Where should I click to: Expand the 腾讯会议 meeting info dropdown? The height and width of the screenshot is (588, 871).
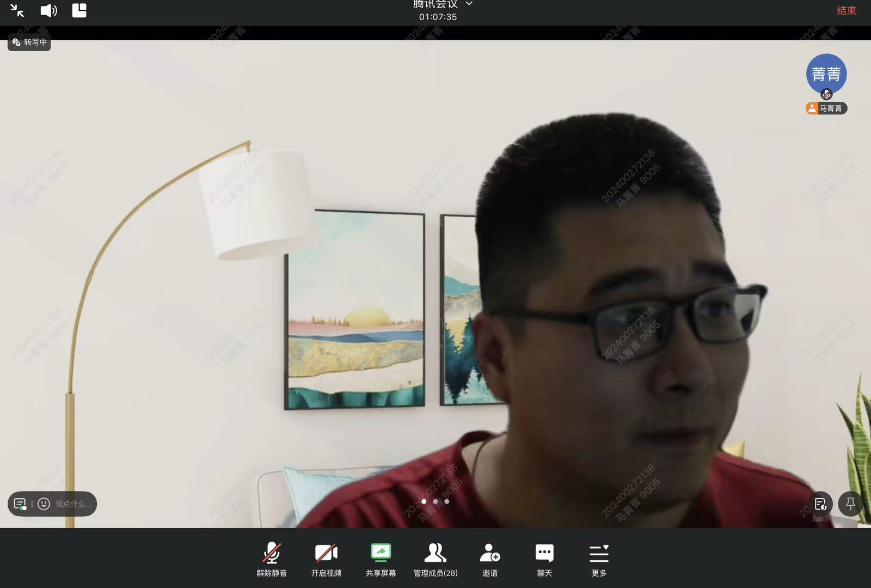[469, 4]
